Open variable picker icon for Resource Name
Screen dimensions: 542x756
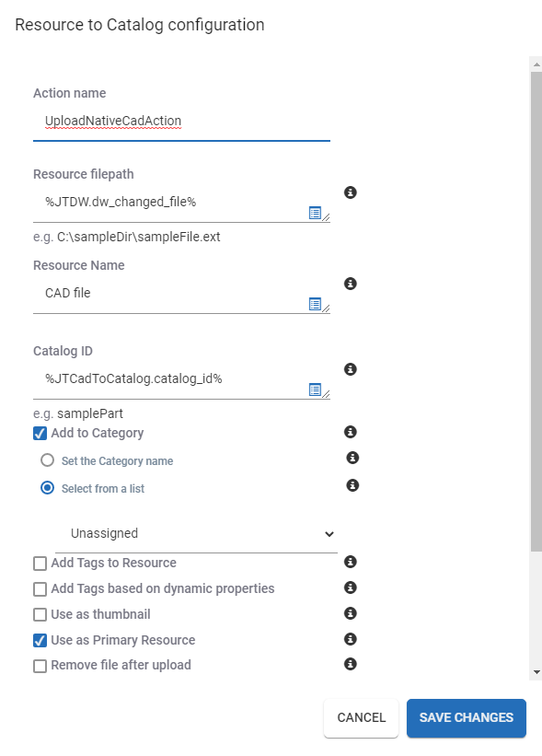coord(315,304)
